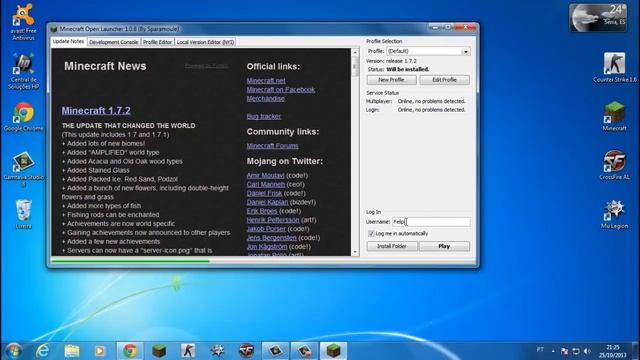Open Jens Bergensten's Twitter link

pos(271,238)
